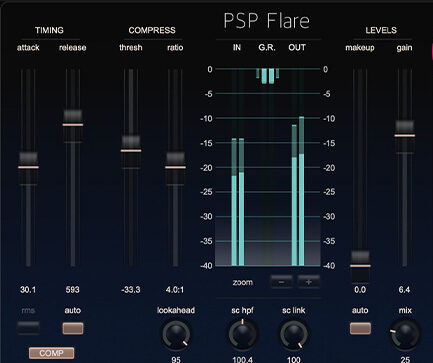This screenshot has width=433, height=363.
Task: Click the attack slider handle
Action: coord(28,167)
